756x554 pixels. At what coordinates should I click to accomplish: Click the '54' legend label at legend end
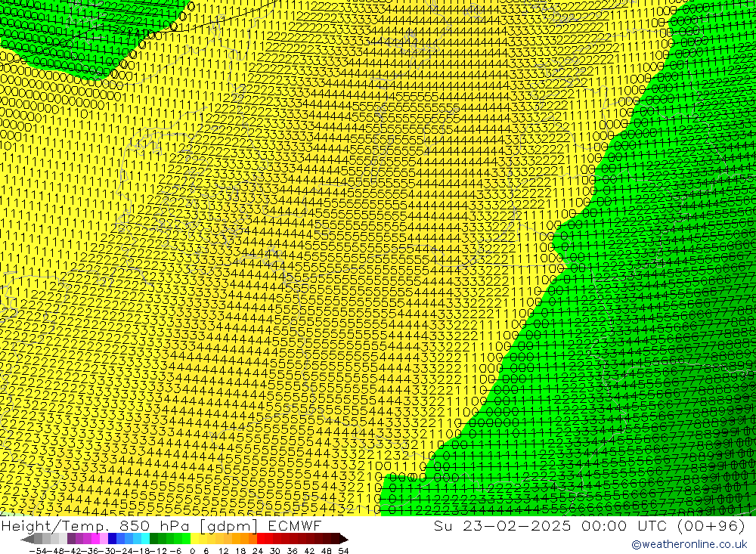click(x=343, y=551)
